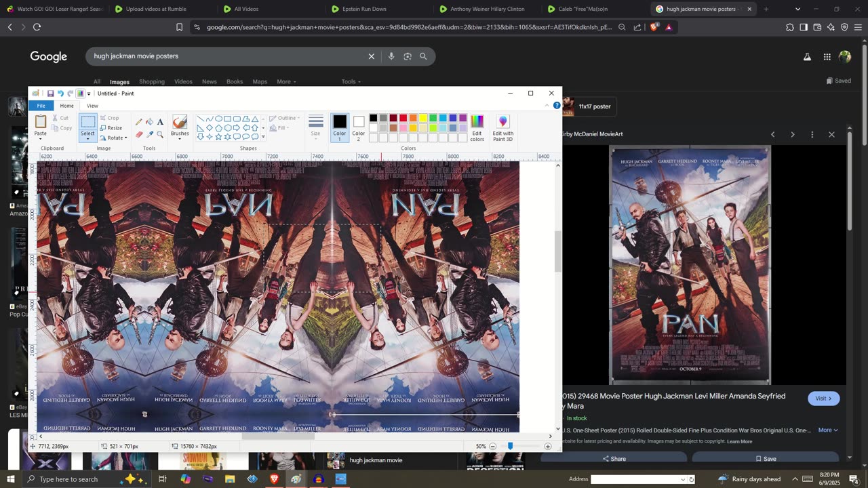Click the Cut command in Clipboard group
This screenshot has height=488, width=868.
point(60,118)
